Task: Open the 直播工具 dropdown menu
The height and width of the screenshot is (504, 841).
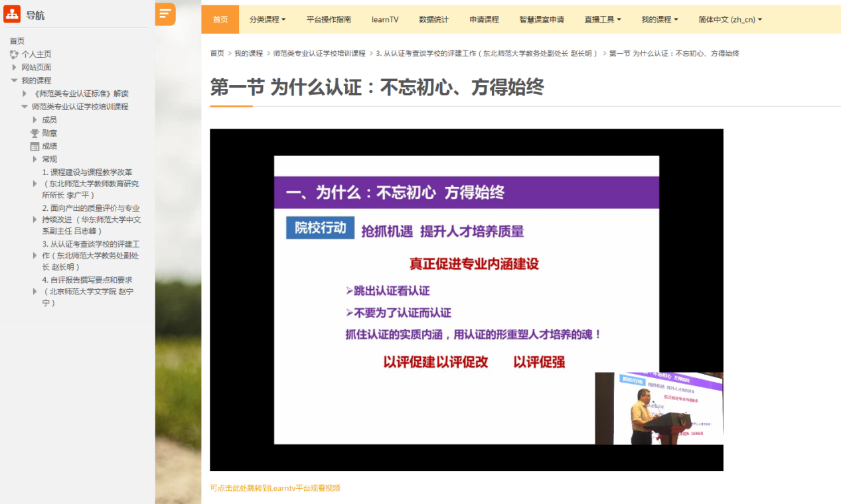Action: pyautogui.click(x=602, y=20)
